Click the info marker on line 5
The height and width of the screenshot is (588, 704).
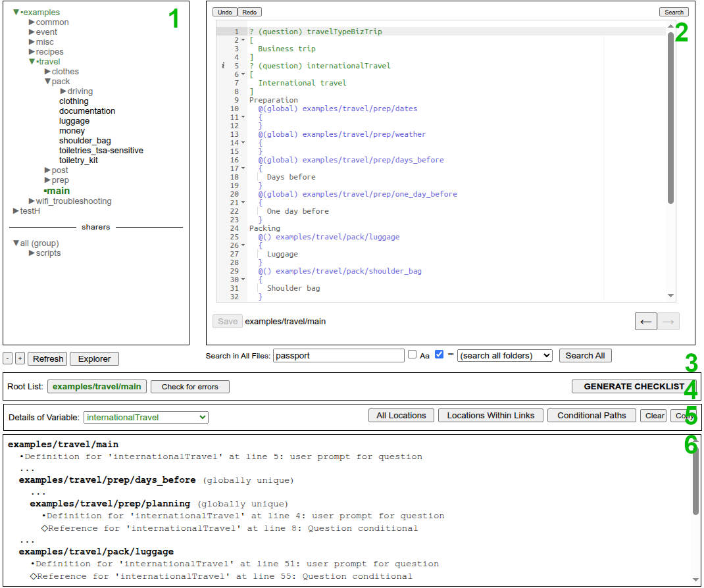click(x=224, y=66)
